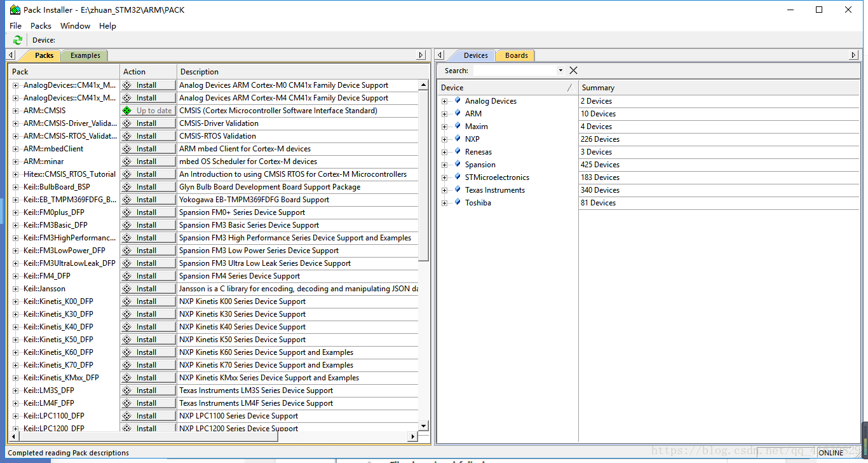
Task: Click the NXP vendor icon
Action: pyautogui.click(x=458, y=139)
